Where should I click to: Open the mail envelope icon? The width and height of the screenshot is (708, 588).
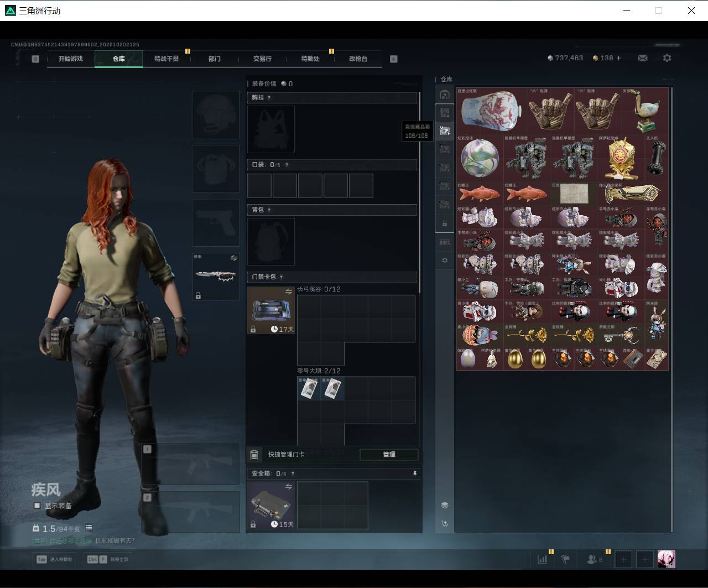point(643,58)
